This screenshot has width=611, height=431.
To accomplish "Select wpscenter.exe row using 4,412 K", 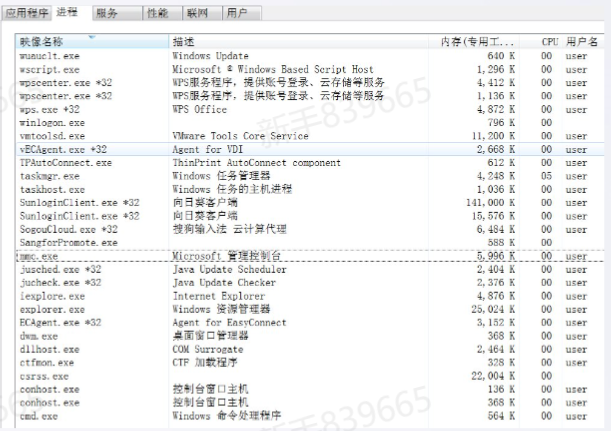I will (x=310, y=83).
